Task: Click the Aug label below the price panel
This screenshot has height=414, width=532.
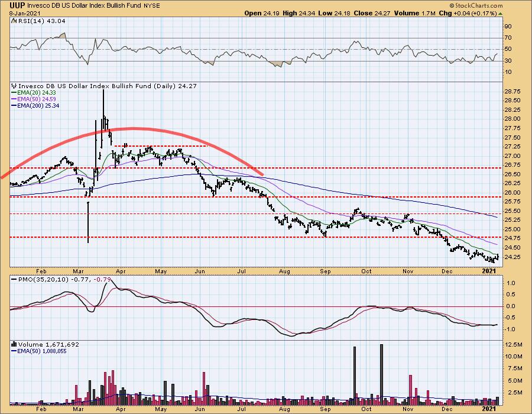Action: 285,271
